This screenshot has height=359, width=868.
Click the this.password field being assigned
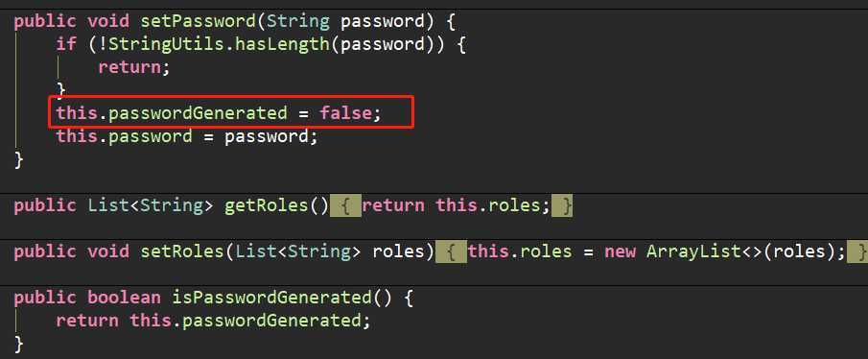tap(124, 136)
